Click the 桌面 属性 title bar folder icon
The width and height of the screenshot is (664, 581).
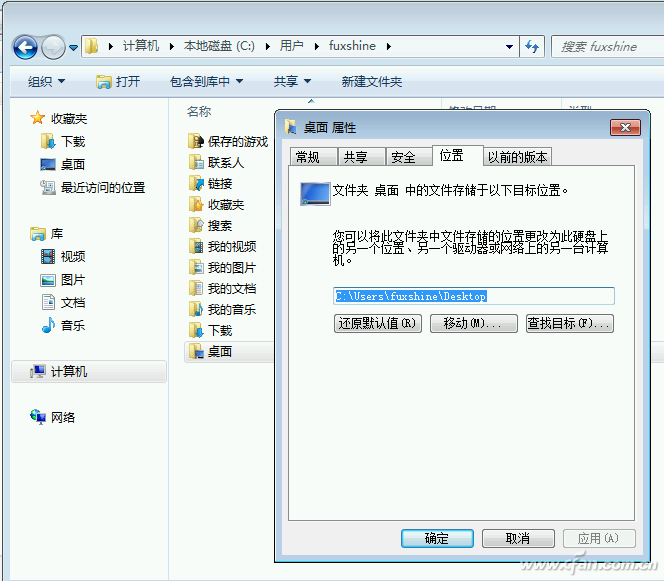pyautogui.click(x=290, y=127)
